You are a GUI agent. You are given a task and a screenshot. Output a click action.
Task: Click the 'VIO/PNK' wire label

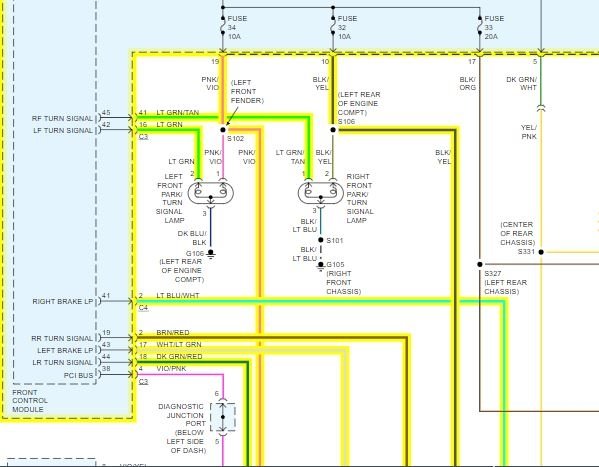pyautogui.click(x=171, y=368)
